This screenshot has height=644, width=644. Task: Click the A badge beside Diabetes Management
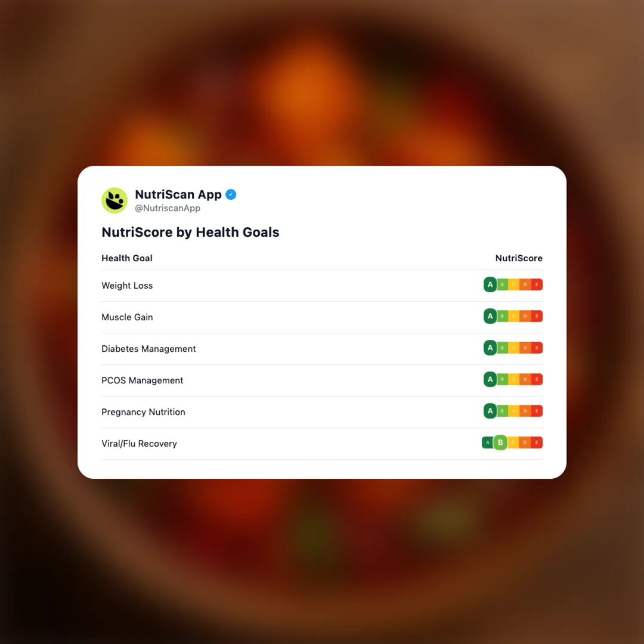[490, 348]
